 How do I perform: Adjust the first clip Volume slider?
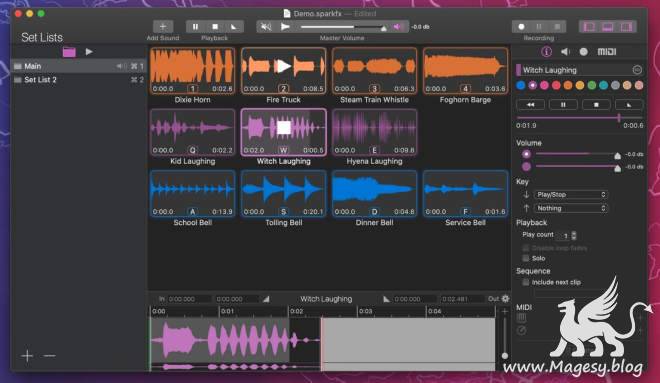(578, 154)
